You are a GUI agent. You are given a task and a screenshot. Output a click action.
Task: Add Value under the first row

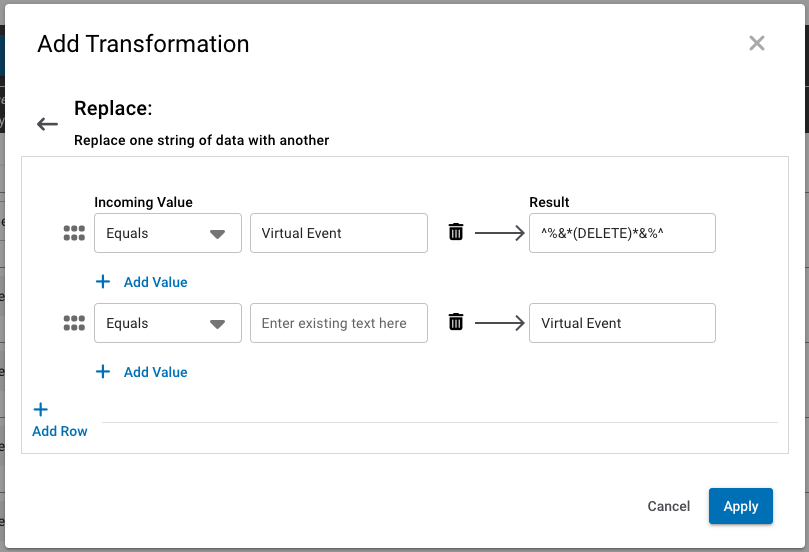(x=155, y=282)
